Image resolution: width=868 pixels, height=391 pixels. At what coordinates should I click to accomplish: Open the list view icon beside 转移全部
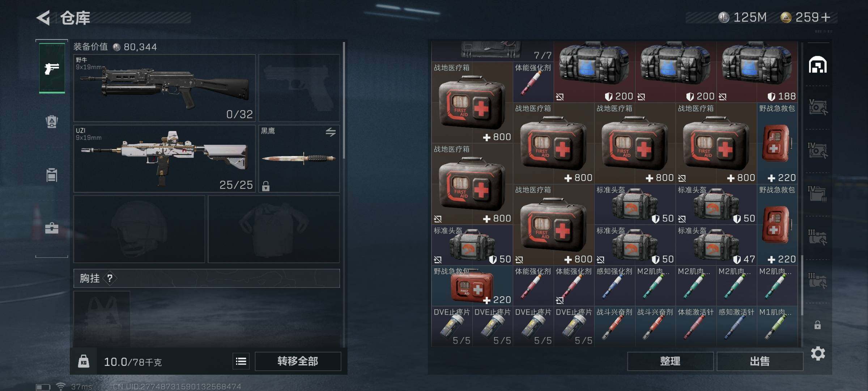241,361
